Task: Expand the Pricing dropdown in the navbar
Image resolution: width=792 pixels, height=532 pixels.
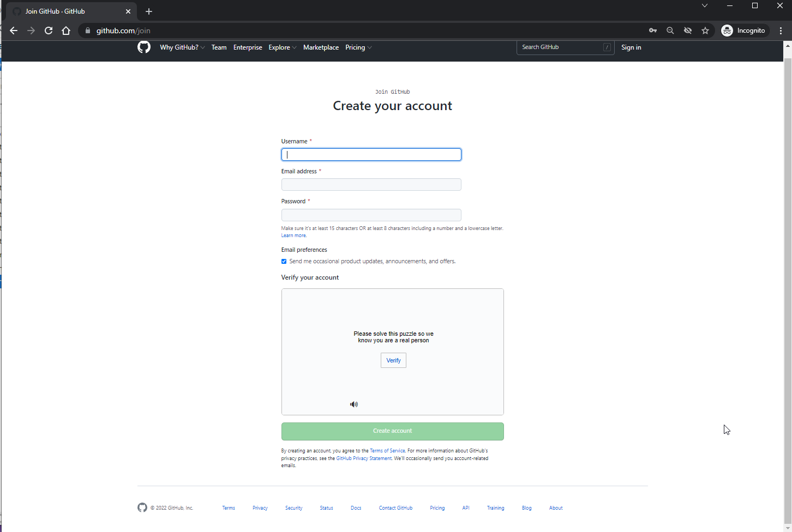Action: click(358, 47)
